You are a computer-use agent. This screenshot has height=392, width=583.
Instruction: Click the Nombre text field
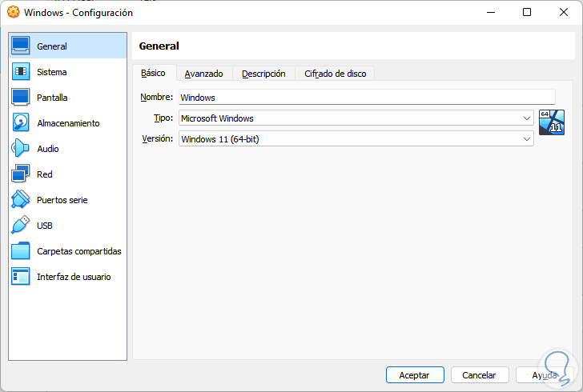pyautogui.click(x=355, y=97)
